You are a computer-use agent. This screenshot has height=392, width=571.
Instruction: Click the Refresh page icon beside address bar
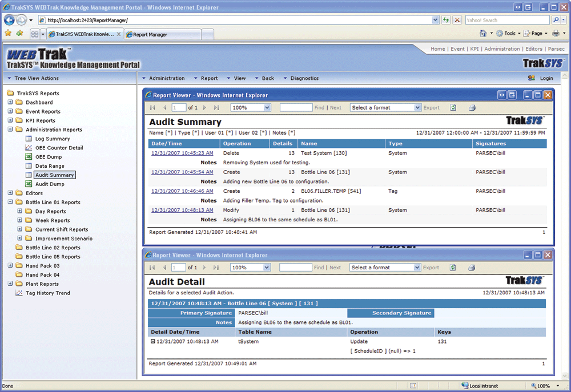pos(446,20)
